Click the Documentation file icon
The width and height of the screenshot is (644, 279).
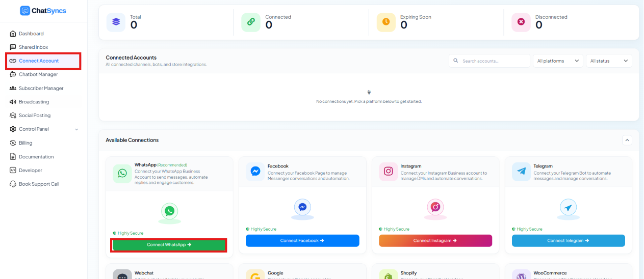point(13,157)
